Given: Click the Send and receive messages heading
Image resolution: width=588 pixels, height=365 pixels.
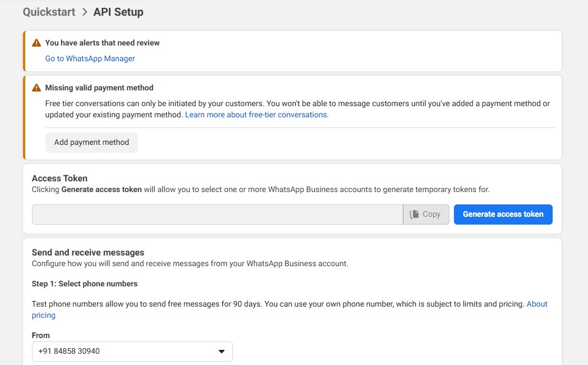Looking at the screenshot, I should 88,252.
